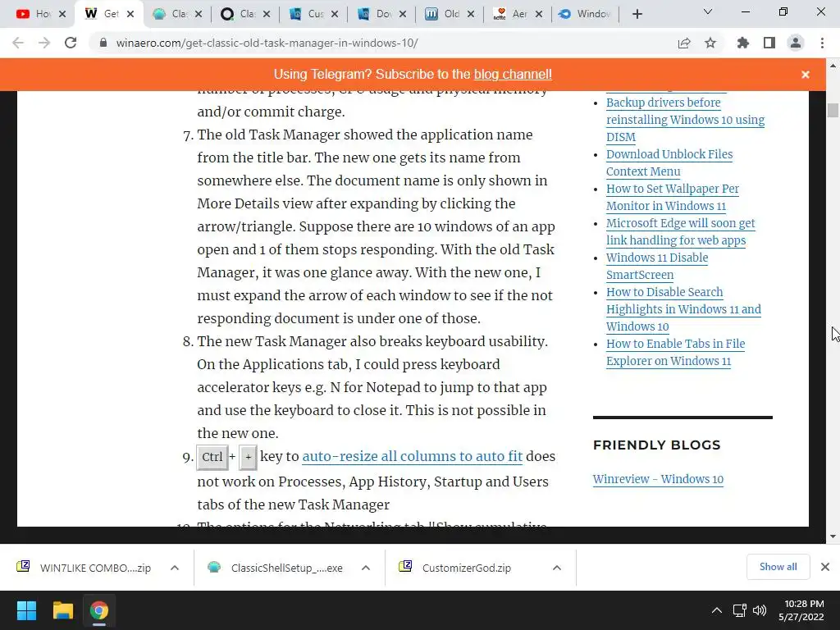
Task: Open network status tray icon
Action: click(x=740, y=610)
